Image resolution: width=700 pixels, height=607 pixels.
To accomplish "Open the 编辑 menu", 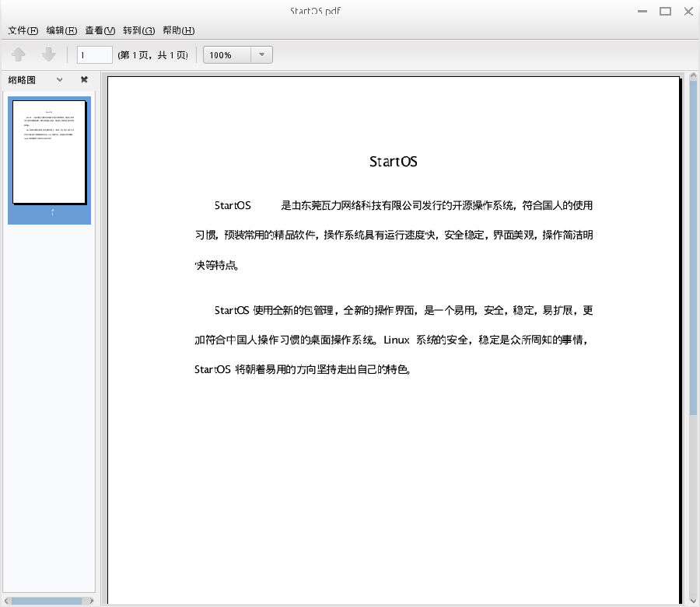I will [x=61, y=30].
